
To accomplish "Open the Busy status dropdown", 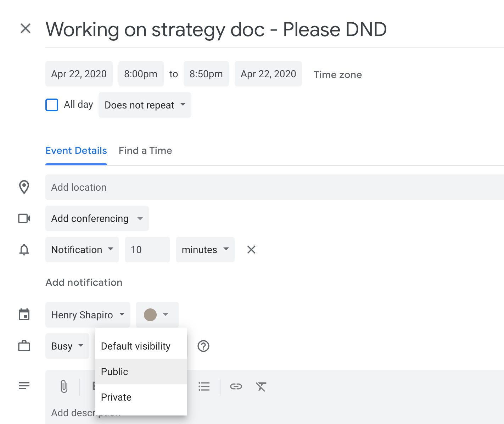I will coord(67,346).
